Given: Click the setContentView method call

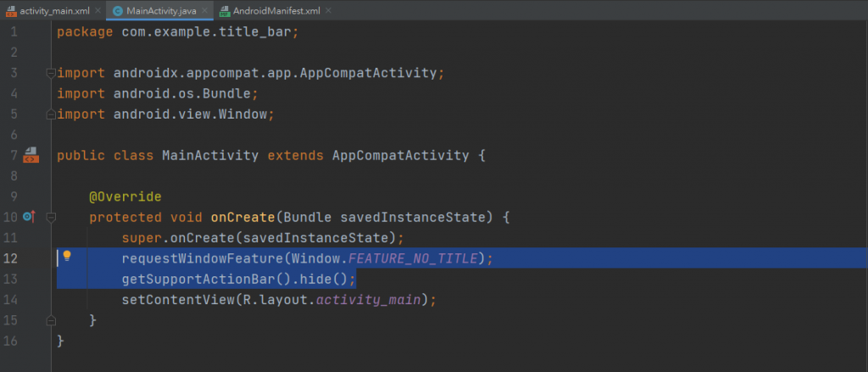Looking at the screenshot, I should coord(178,301).
